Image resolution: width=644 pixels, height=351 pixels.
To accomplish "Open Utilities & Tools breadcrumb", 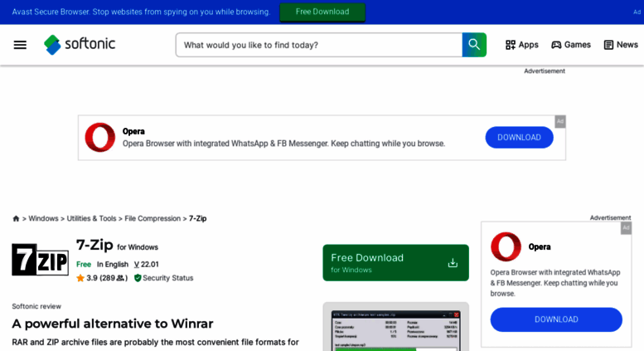I will tap(92, 219).
